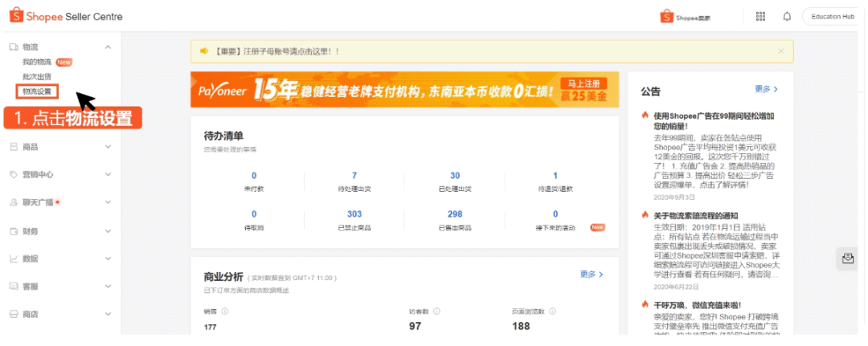Open announcement 千呼万唤，微信充值来啦
Viewport: 868px width, 346px height.
pyautogui.click(x=697, y=305)
